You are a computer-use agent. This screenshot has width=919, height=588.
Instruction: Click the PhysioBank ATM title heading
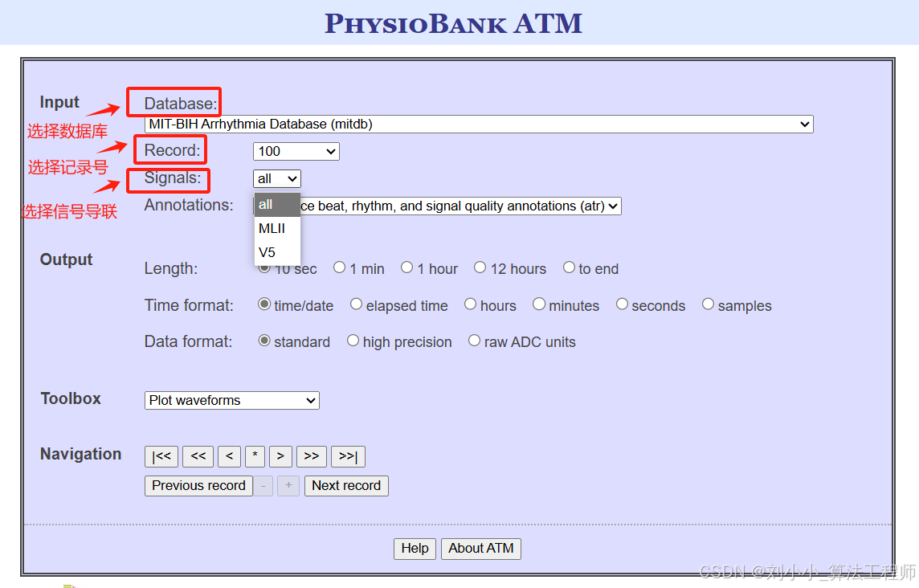[x=454, y=23]
